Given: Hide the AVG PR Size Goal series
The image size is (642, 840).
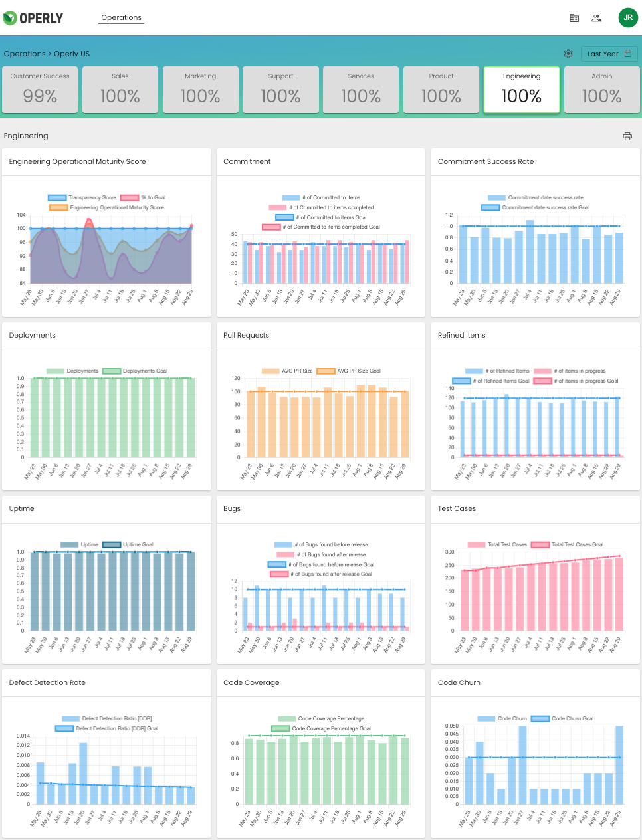Looking at the screenshot, I should pyautogui.click(x=349, y=371).
